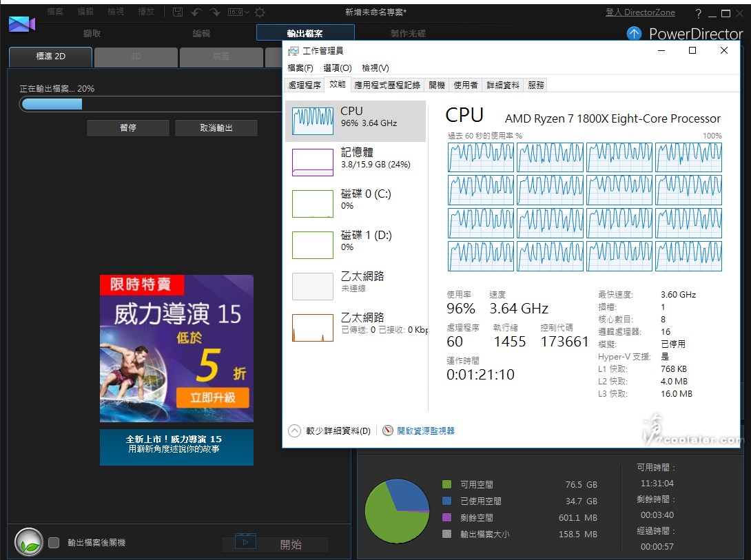Viewport: 751px width, 560px height.
Task: Open 開啟資源監視器 link
Action: (425, 431)
